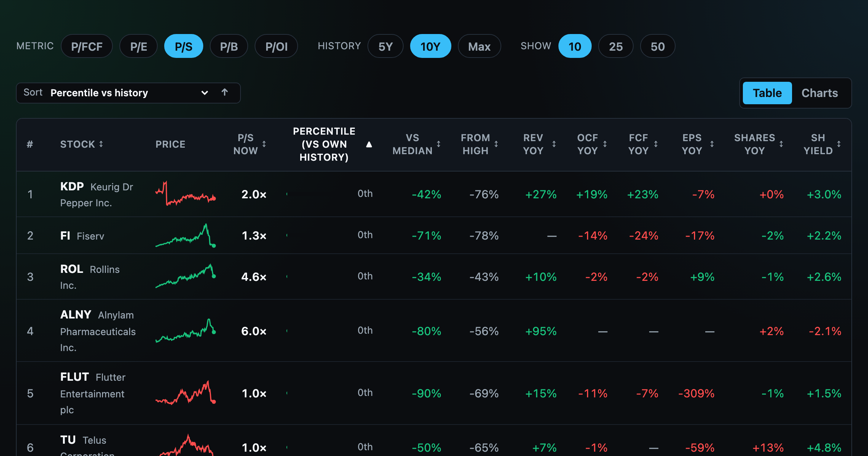
Task: Click ROL P/S value 4.6×
Action: (254, 277)
